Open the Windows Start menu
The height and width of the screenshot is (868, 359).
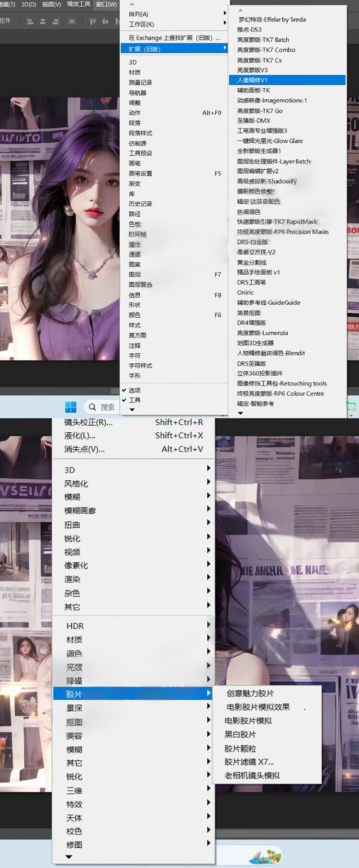71,407
